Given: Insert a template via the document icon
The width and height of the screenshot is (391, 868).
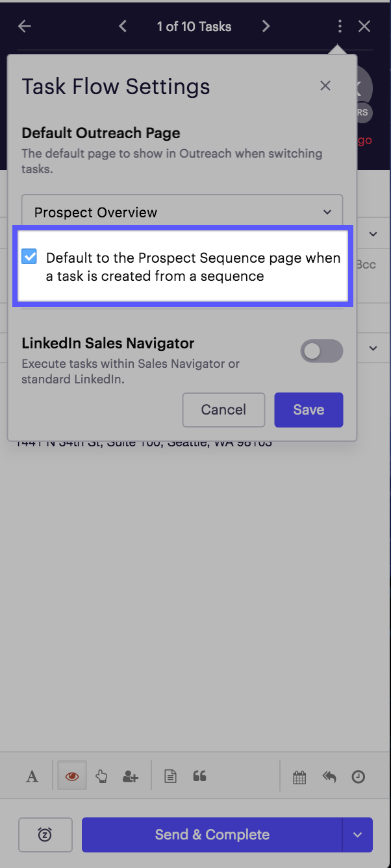Looking at the screenshot, I should point(170,776).
